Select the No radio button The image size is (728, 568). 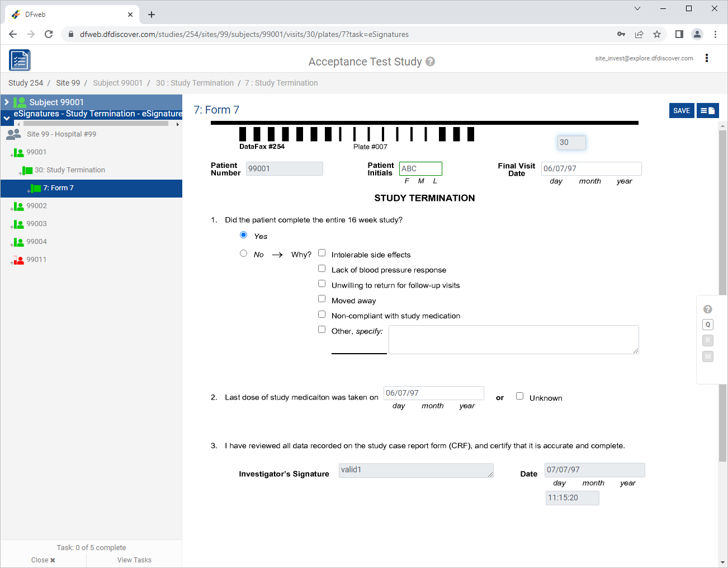243,254
